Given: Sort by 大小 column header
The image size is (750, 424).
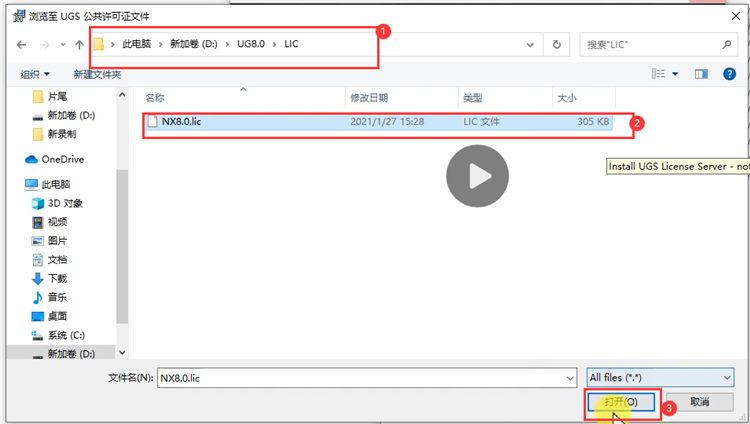Looking at the screenshot, I should tap(567, 98).
